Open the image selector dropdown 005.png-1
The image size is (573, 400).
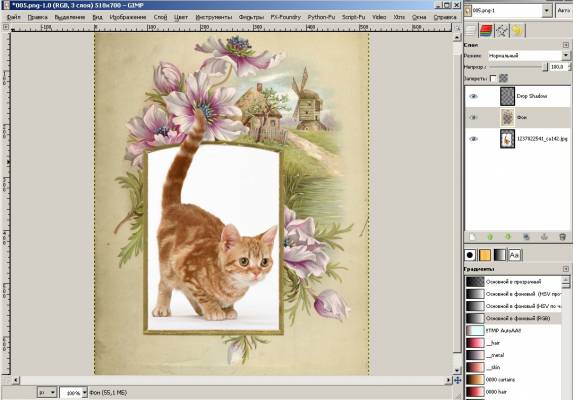pyautogui.click(x=511, y=11)
